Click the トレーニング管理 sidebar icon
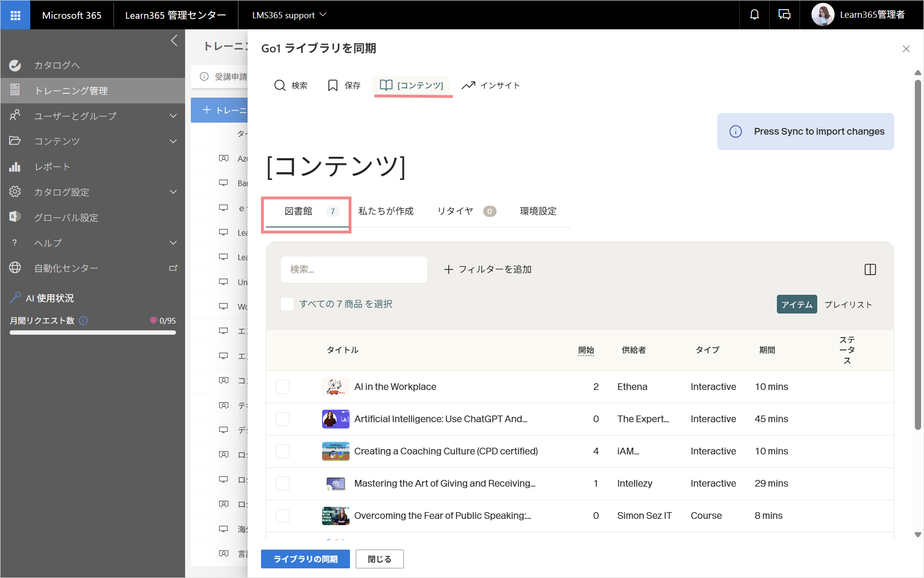This screenshot has height=578, width=924. [15, 90]
